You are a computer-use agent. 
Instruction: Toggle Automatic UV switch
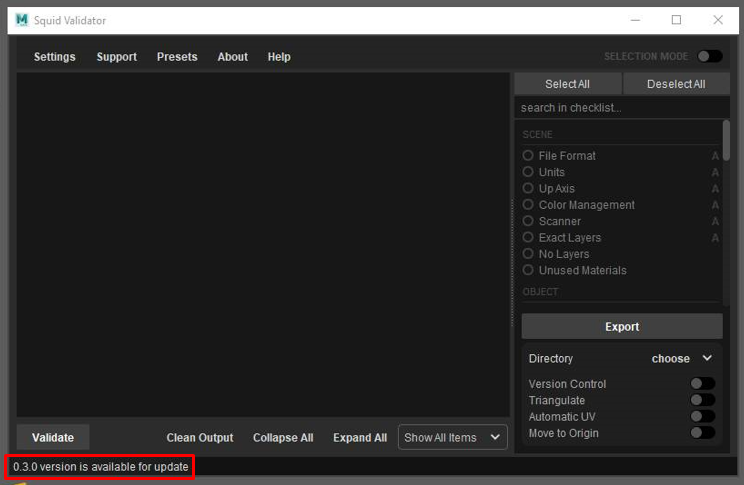(703, 416)
